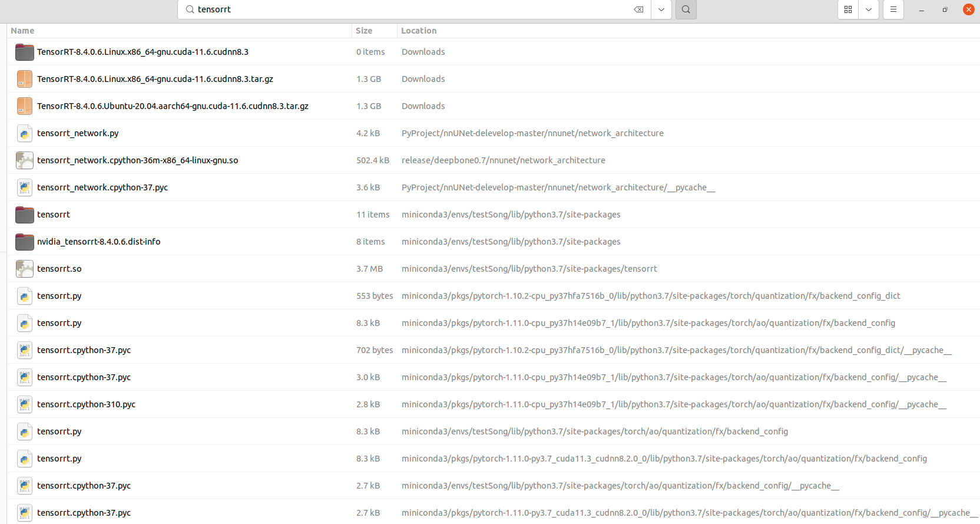Click the nvidia_tensorrt-8.4.0.6.dist-info folder name
980x524 pixels.
99,242
